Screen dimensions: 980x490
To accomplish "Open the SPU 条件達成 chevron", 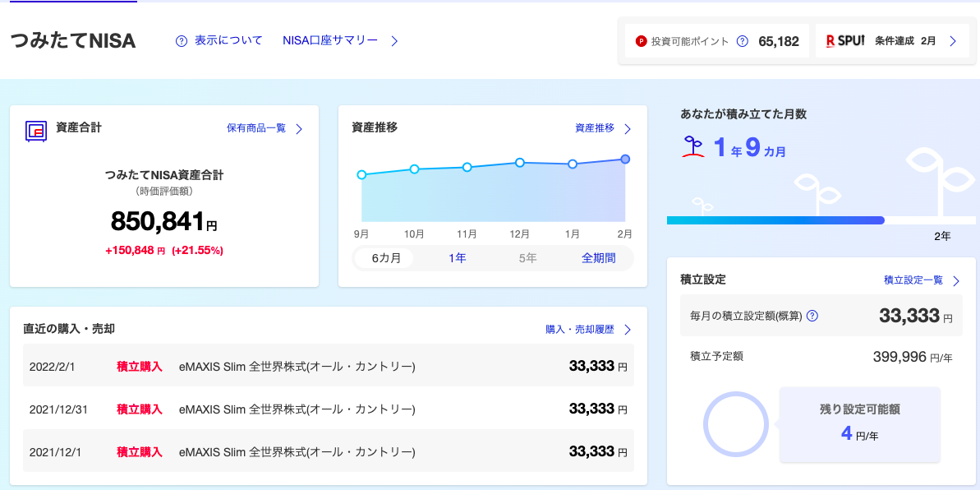I will coord(953,41).
